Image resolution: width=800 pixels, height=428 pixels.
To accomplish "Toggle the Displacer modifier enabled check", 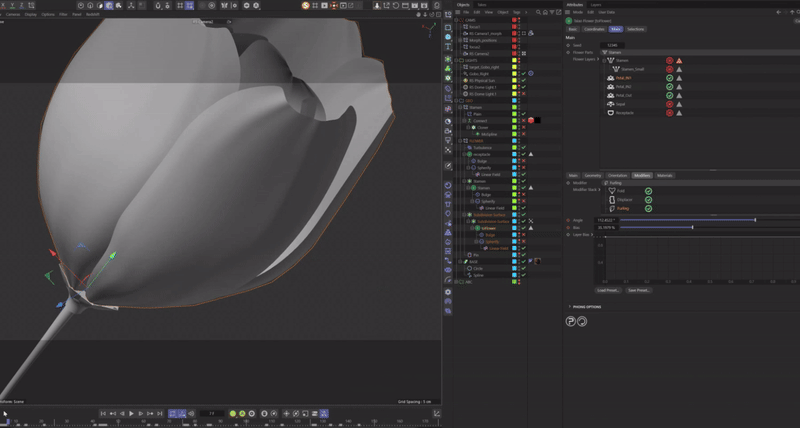I will [648, 199].
